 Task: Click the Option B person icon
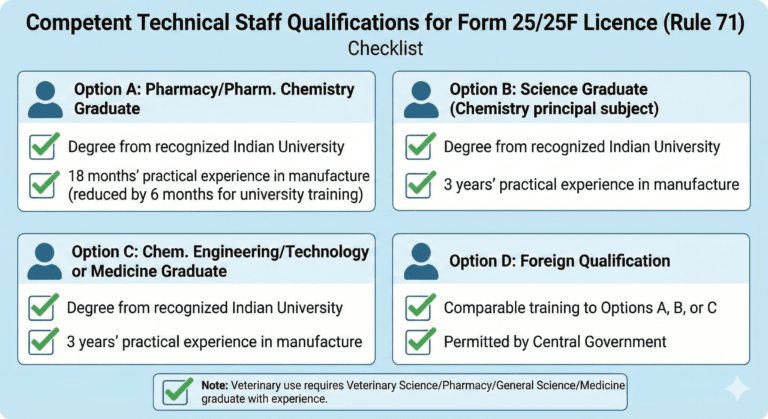[x=421, y=99]
